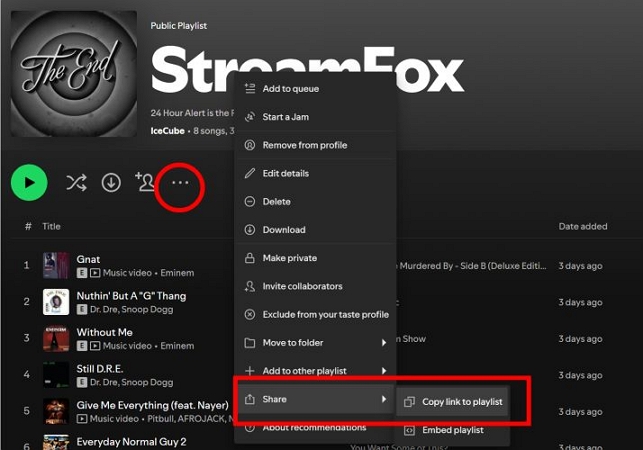
Task: Open the Still D.R.E. track
Action: [x=100, y=369]
